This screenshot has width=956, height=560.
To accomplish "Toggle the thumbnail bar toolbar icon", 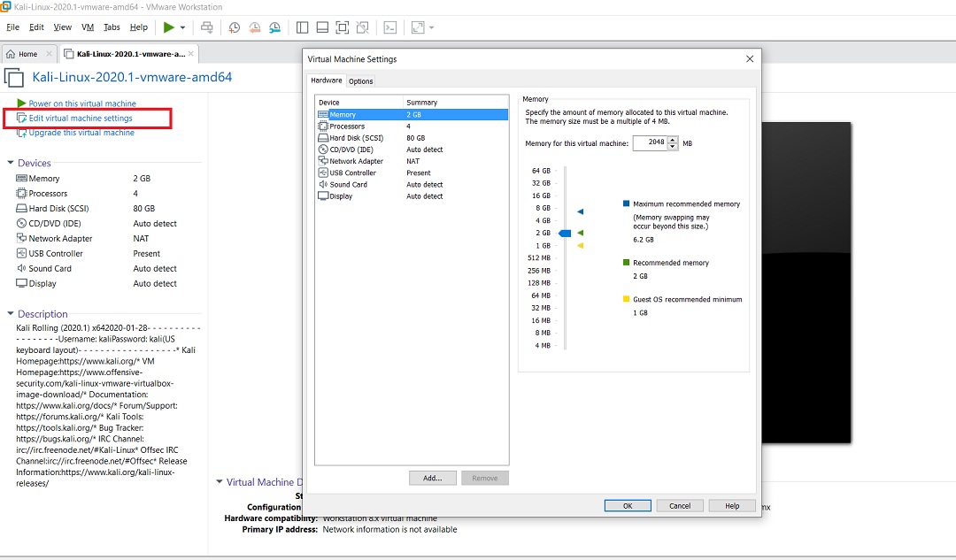I will click(x=322, y=27).
